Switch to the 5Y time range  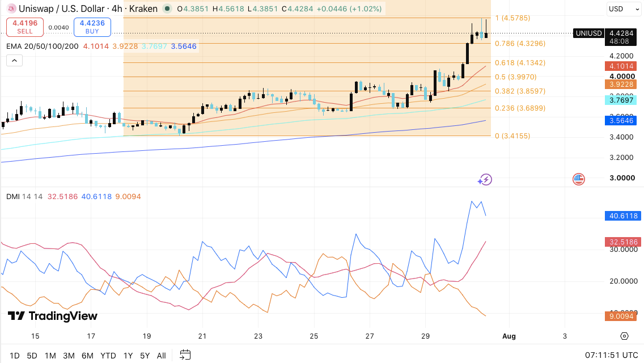tap(145, 356)
